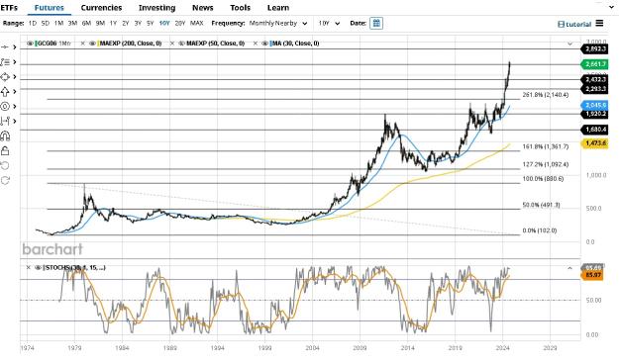The width and height of the screenshot is (619, 364).
Task: Set chart range to MAX
Action: coord(197,24)
